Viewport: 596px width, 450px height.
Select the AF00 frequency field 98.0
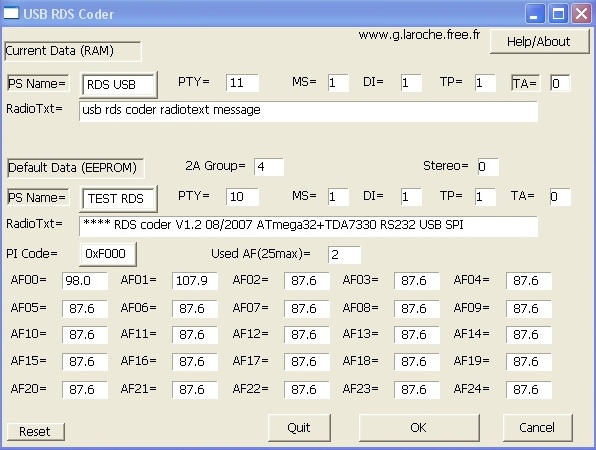click(x=85, y=281)
